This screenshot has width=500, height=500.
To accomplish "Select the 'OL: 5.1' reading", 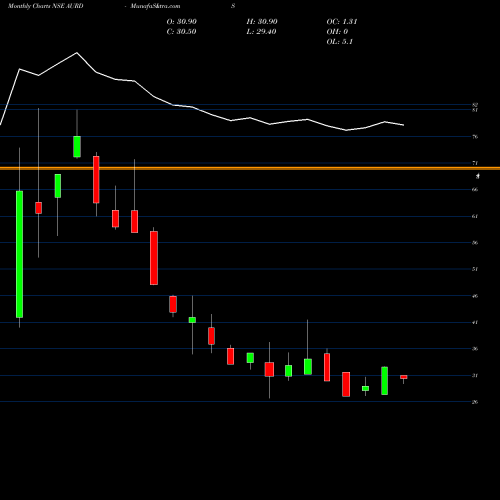I will 340,41.
